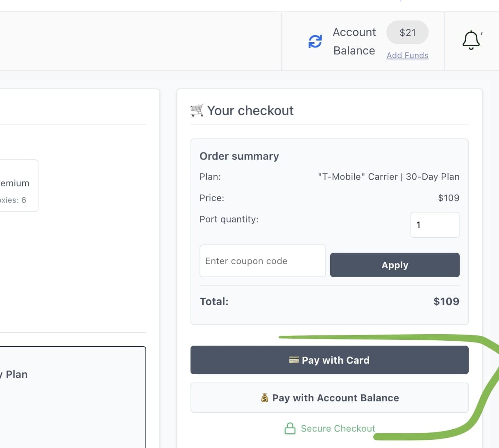
Task: Click the Secure Checkout link
Action: [338, 428]
